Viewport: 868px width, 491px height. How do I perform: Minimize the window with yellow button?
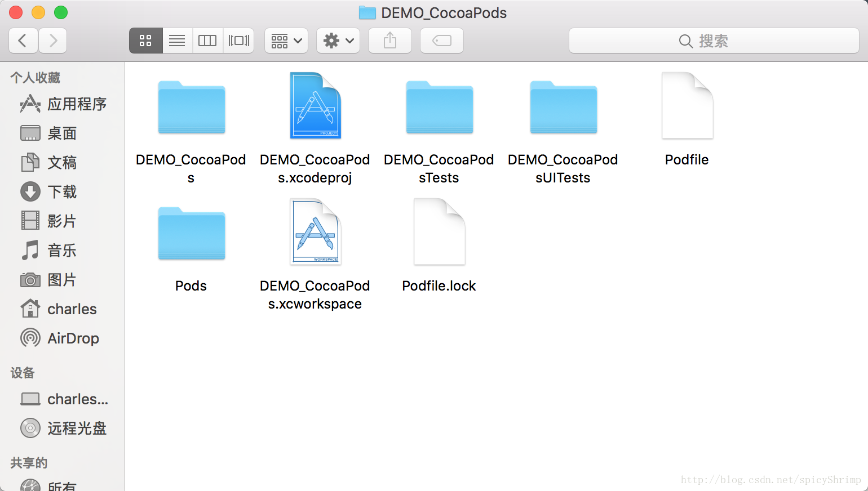click(x=38, y=12)
